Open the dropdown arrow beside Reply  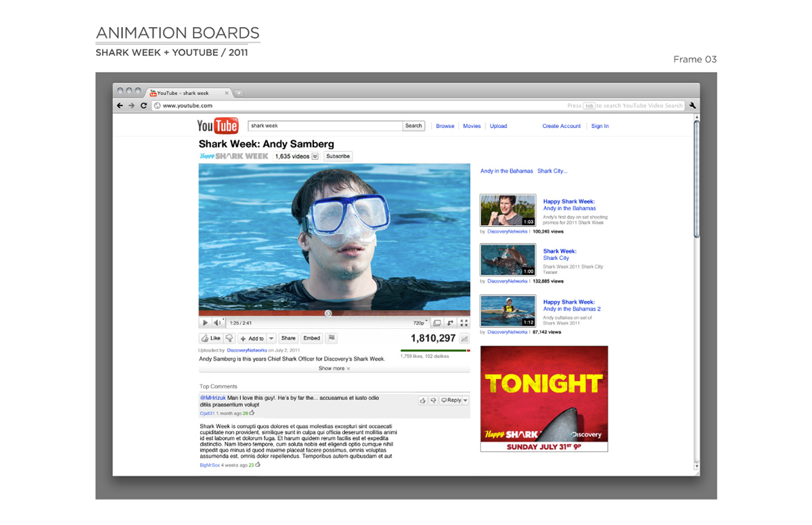466,401
